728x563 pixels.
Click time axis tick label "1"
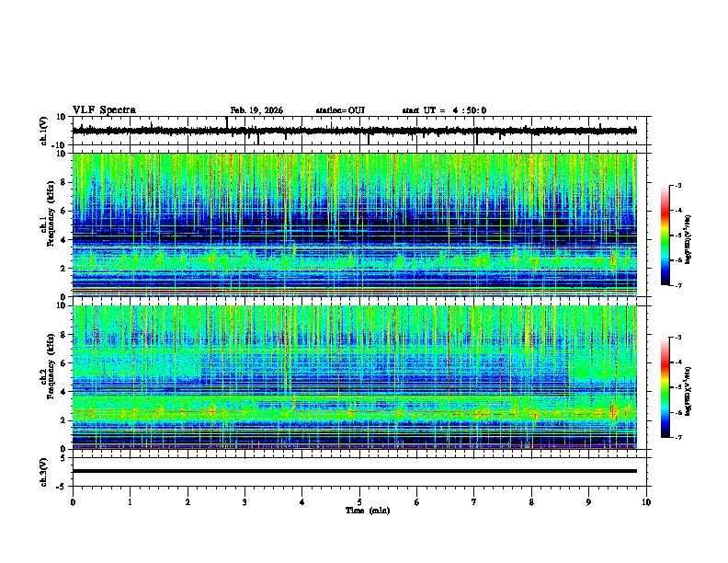130,502
